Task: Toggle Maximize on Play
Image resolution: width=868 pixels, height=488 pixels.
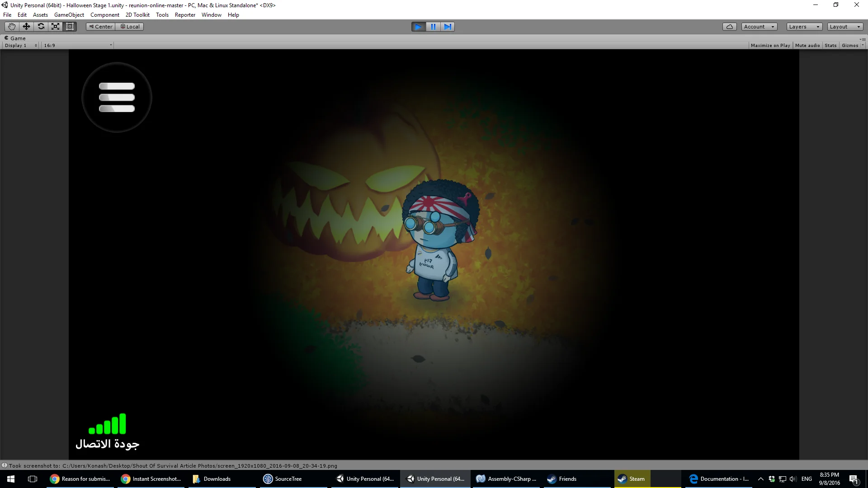Action: 770,45
